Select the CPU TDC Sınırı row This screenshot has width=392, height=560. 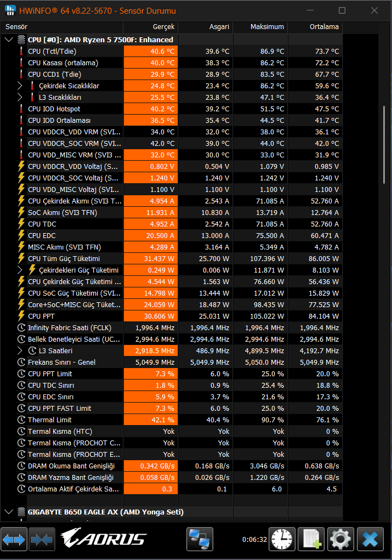click(x=172, y=386)
